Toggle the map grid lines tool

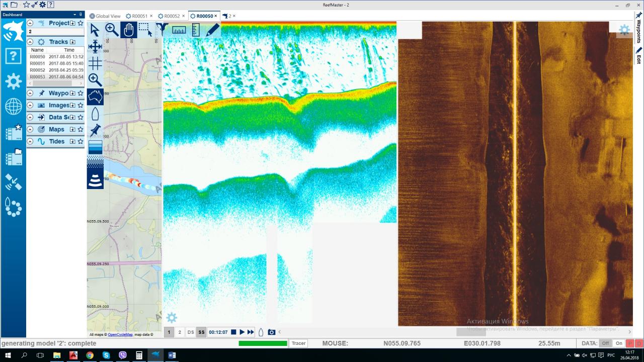[95, 63]
